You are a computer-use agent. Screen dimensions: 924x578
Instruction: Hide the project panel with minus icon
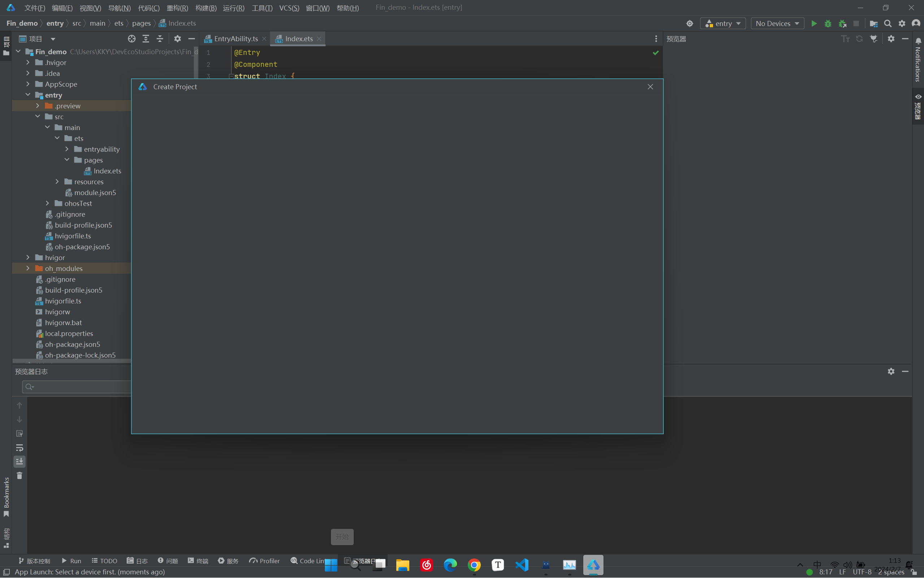tap(192, 39)
